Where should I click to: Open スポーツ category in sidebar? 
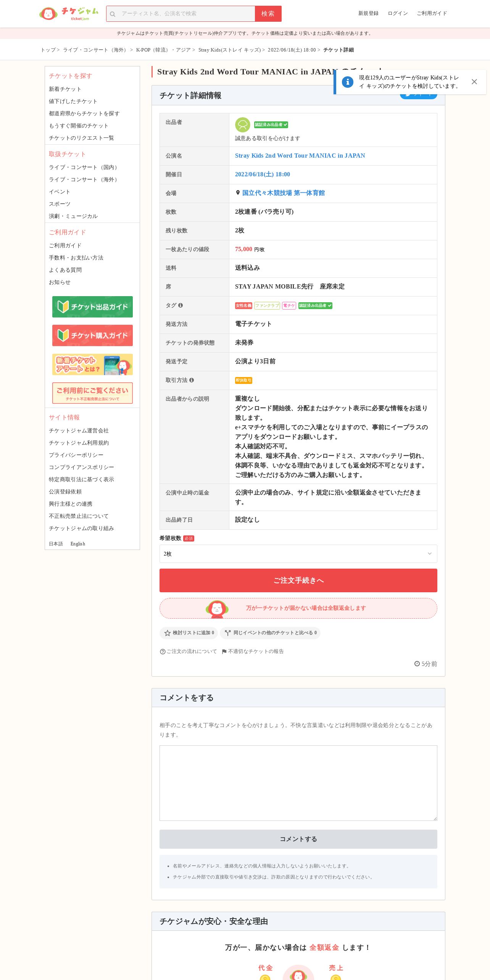tap(60, 204)
